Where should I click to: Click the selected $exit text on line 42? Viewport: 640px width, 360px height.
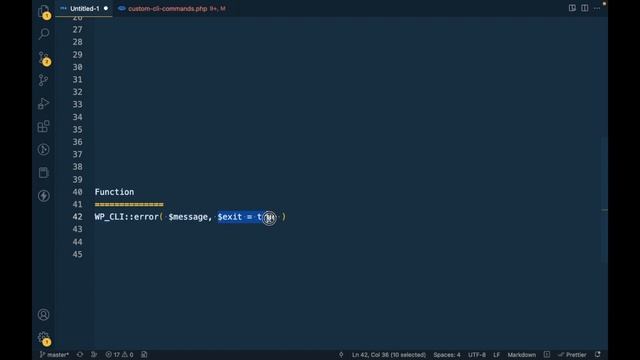tap(239, 217)
